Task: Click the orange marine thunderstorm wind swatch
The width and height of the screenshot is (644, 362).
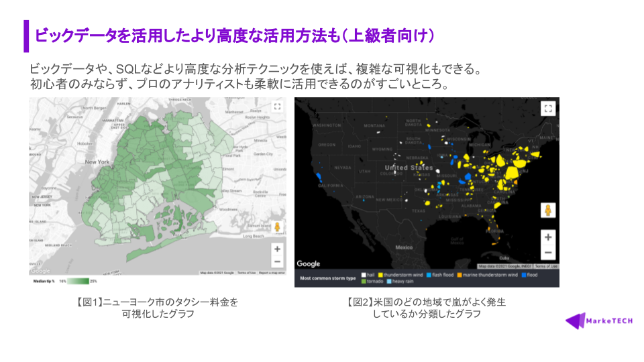Action: 460,275
